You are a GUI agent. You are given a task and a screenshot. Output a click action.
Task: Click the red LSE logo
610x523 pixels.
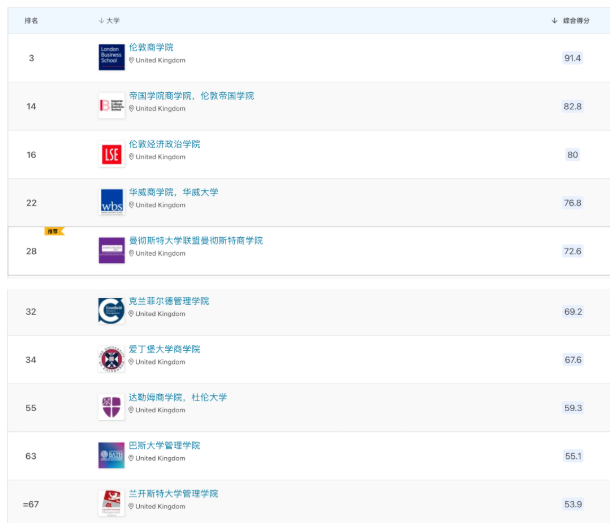[x=112, y=154]
